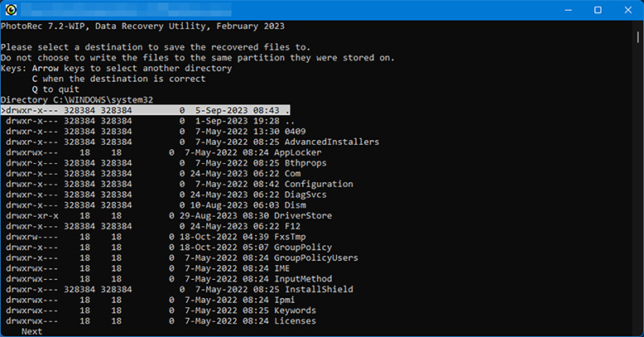
Task: Click the 'Q to quit' instruction text
Action: (x=55, y=89)
